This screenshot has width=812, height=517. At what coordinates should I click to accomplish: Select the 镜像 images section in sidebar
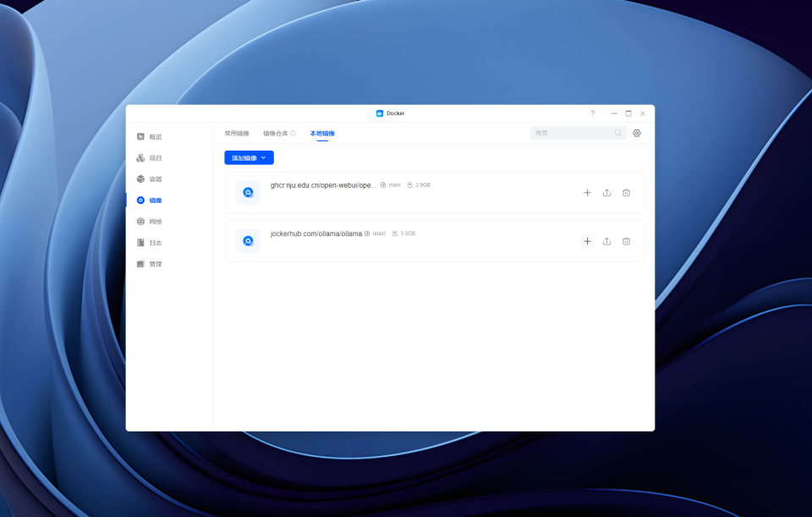149,201
